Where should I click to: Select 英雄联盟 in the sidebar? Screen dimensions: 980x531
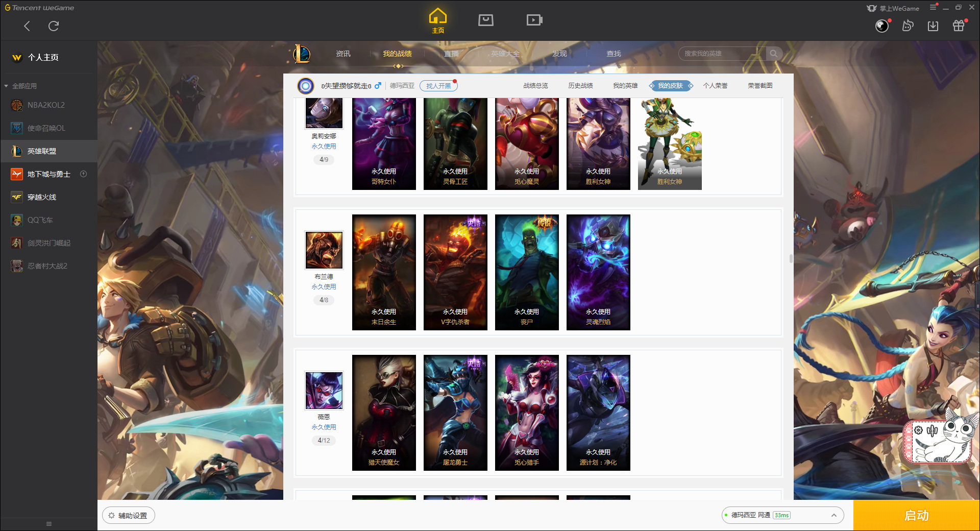[x=48, y=151]
